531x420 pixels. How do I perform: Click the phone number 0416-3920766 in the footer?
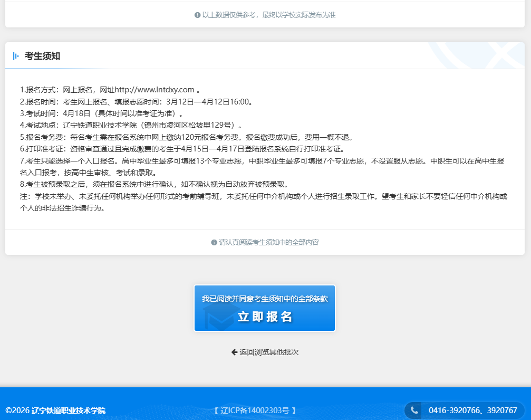tap(451, 410)
